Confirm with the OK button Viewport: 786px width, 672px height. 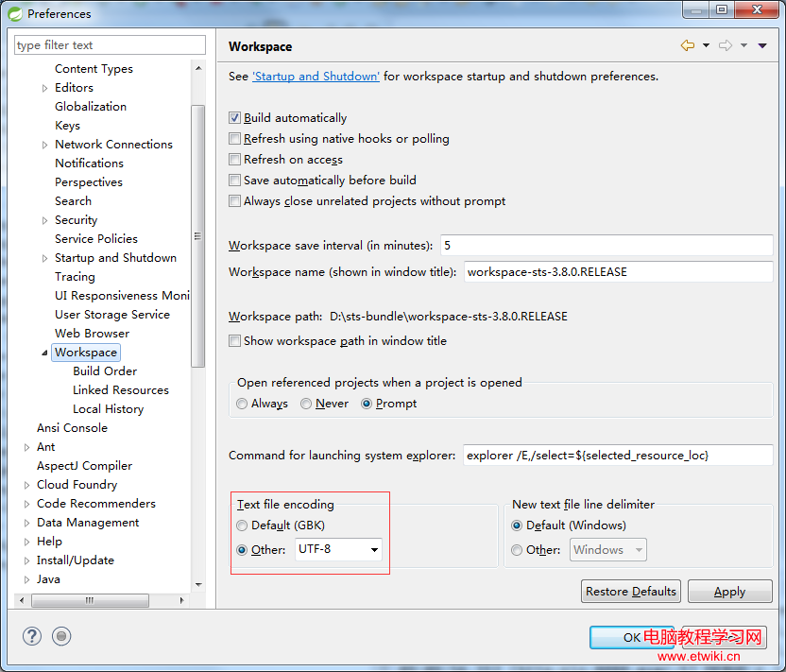pos(632,637)
